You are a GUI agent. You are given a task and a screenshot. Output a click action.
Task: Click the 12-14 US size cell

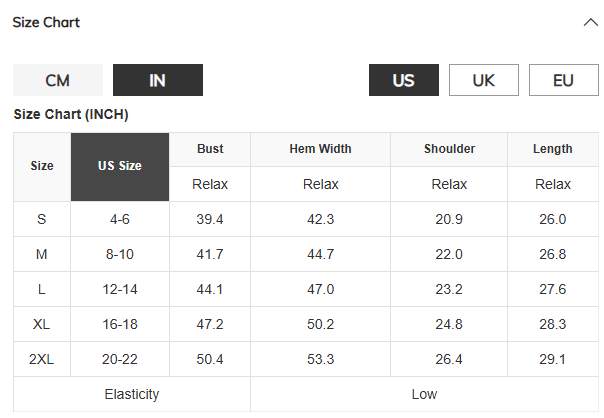120,289
